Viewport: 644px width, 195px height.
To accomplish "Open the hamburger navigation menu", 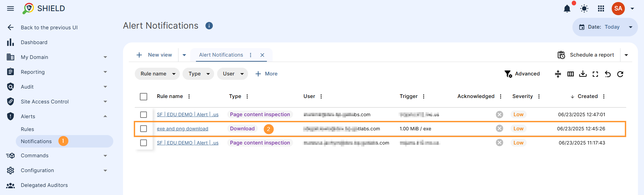I will (10, 8).
